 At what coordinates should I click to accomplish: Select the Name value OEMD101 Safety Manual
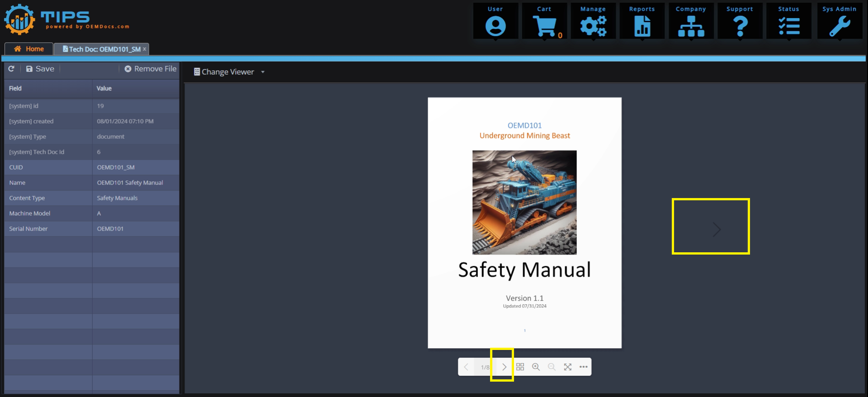(x=130, y=183)
